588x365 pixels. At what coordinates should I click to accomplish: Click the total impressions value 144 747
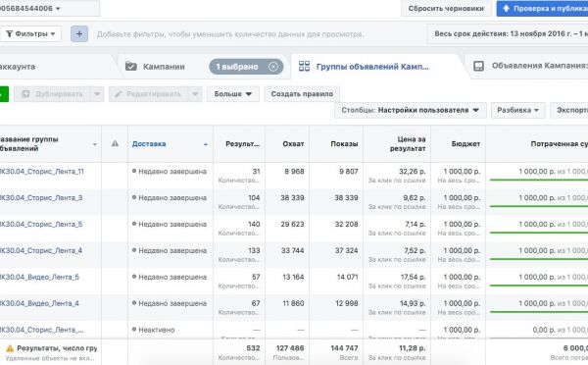pos(344,348)
